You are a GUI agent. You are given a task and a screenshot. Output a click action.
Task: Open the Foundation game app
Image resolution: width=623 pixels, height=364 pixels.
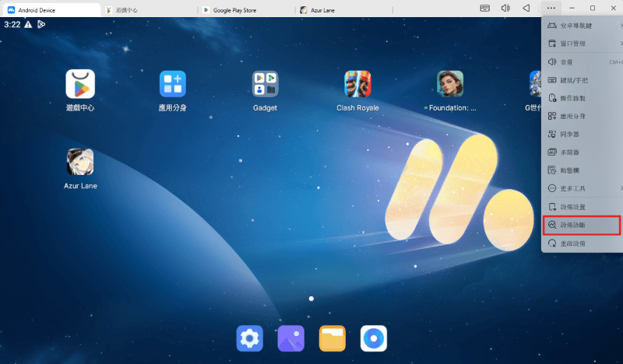point(450,84)
